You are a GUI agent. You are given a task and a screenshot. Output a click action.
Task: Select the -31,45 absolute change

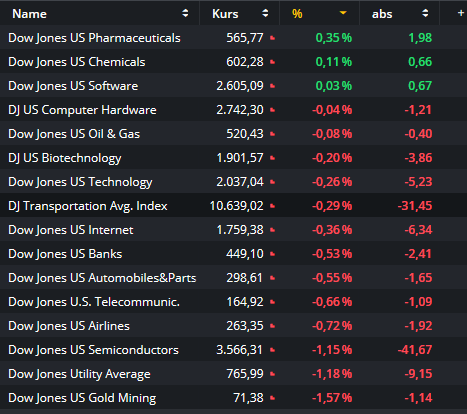[415, 206]
